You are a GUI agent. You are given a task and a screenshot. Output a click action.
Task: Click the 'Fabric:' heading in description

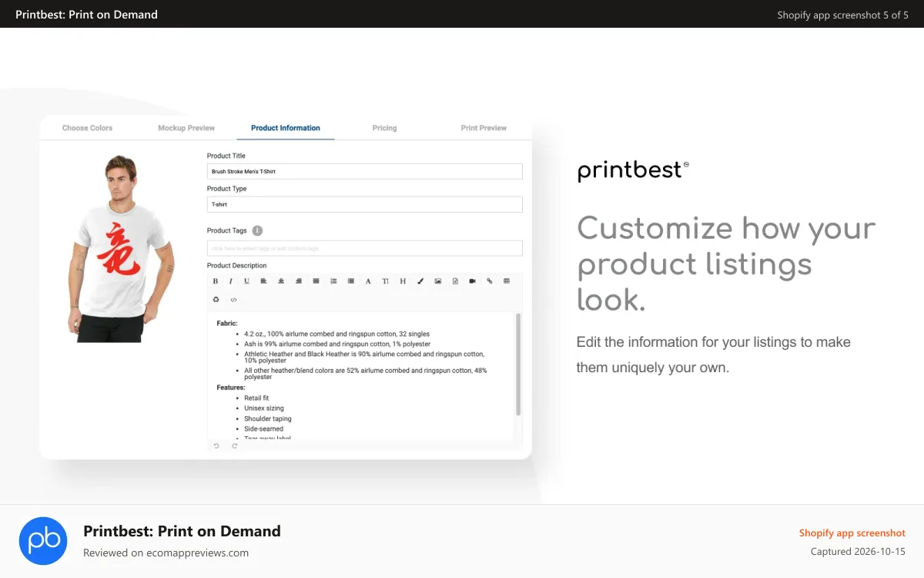227,324
